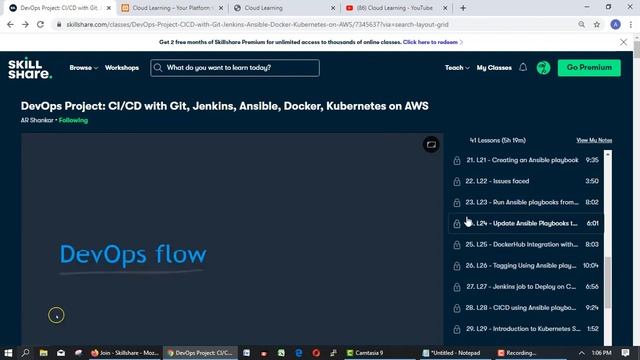Bookmark this page with the star icon
The height and width of the screenshot is (360, 640).
597,24
